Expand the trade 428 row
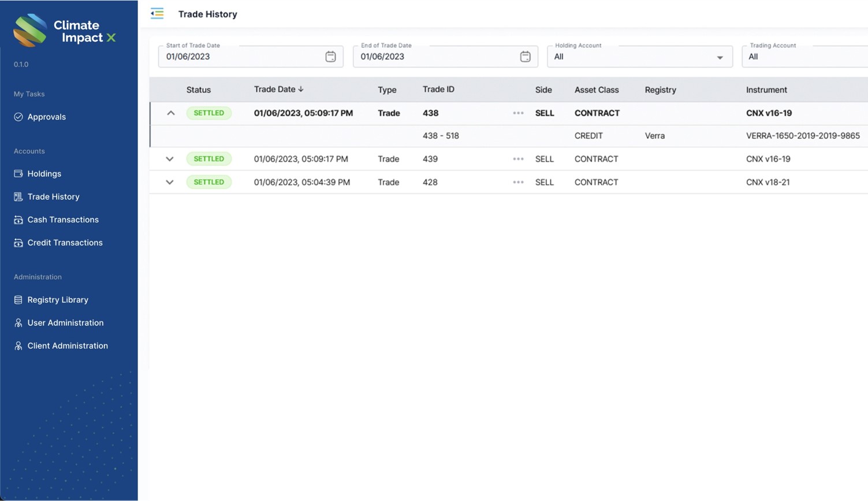Image resolution: width=868 pixels, height=501 pixels. point(169,182)
